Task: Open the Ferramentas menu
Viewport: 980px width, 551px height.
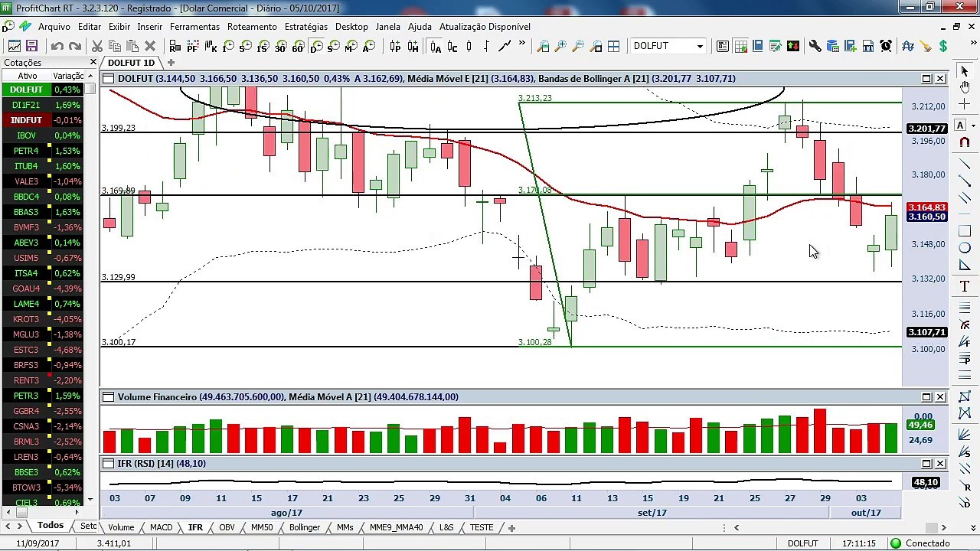Action: (194, 27)
